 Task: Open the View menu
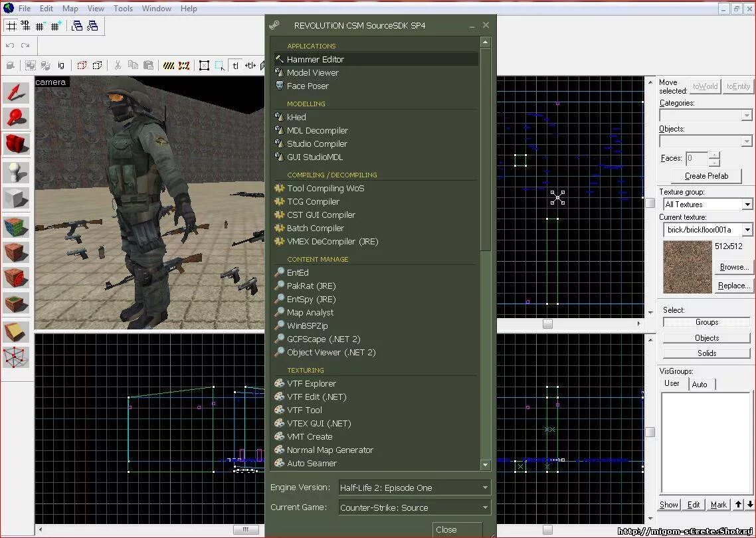[x=96, y=8]
